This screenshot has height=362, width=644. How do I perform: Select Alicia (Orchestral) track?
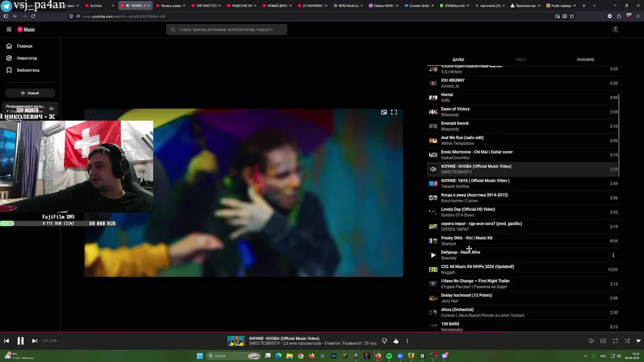click(x=523, y=313)
